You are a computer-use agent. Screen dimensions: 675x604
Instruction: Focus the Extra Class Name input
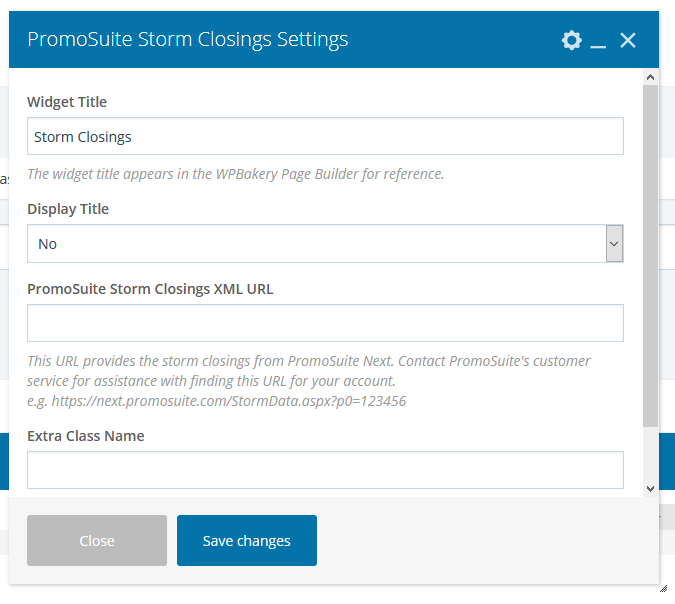tap(325, 470)
